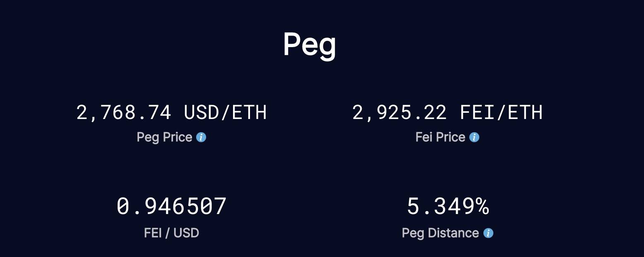The width and height of the screenshot is (644, 257).
Task: Click the word Price in Fei Price label
Action: 451,137
